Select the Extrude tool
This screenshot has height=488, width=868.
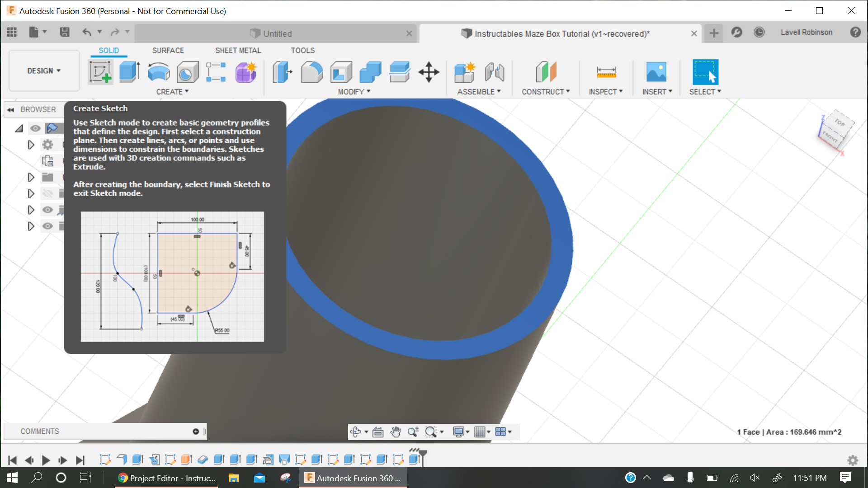coord(129,72)
